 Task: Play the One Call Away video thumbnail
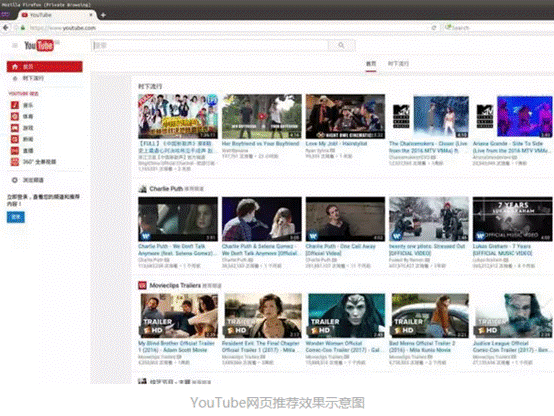(345, 219)
